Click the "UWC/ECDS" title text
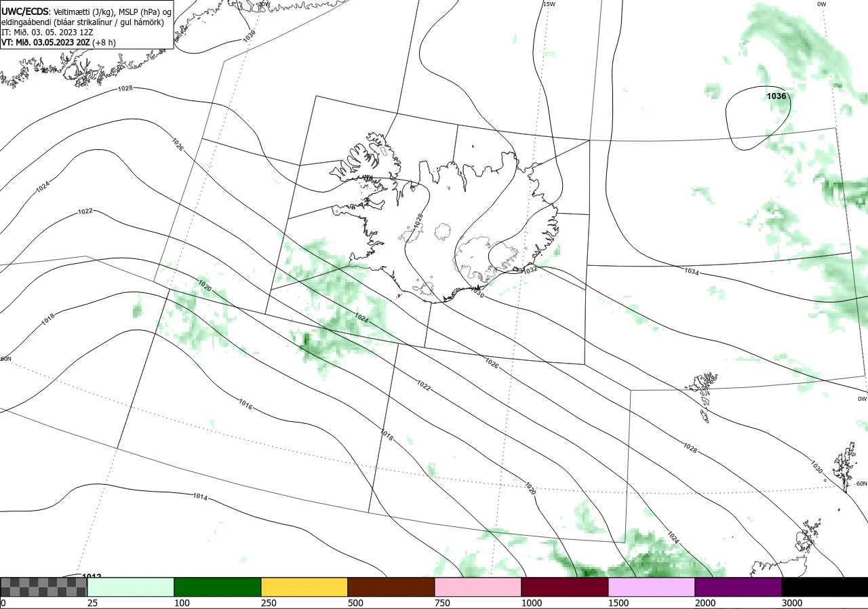The width and height of the screenshot is (868, 609). pos(24,12)
